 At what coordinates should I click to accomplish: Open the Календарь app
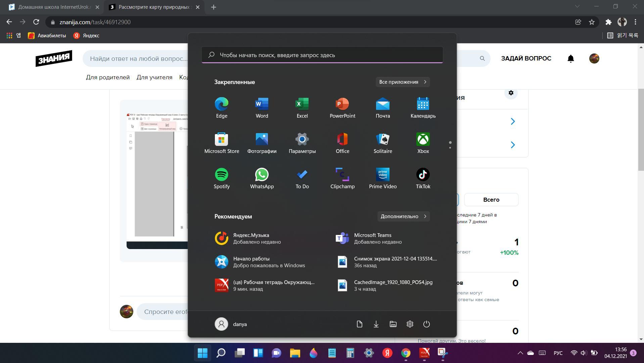point(423,108)
